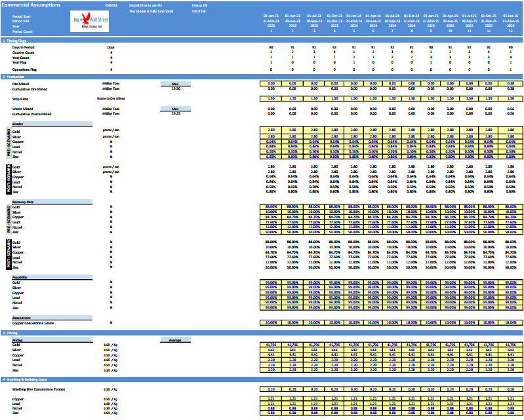Click the Operations Flag row label
Screen dimensions: 524x420
click(x=24, y=69)
